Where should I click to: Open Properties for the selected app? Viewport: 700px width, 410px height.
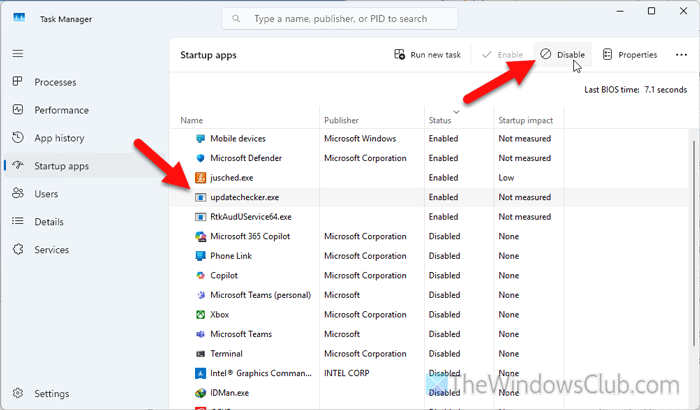(x=630, y=54)
